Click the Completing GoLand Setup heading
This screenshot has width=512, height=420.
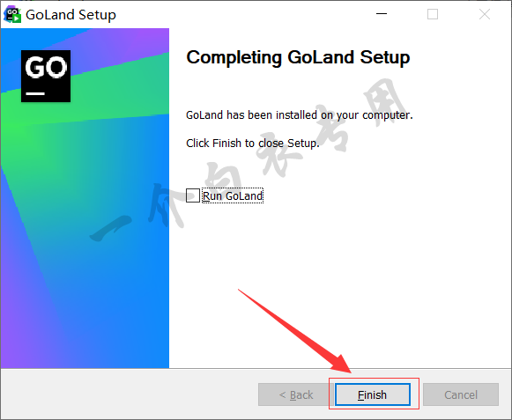coord(298,58)
